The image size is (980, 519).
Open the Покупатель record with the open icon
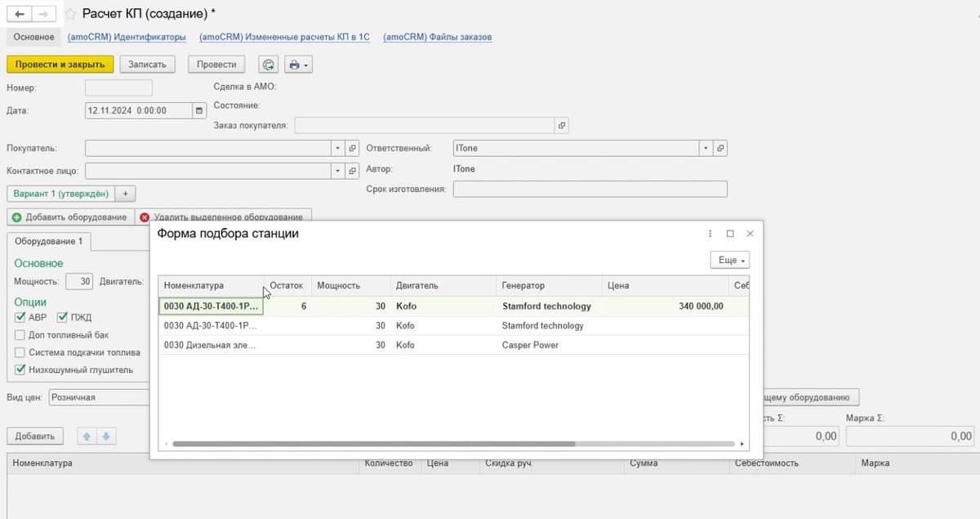[x=353, y=148]
